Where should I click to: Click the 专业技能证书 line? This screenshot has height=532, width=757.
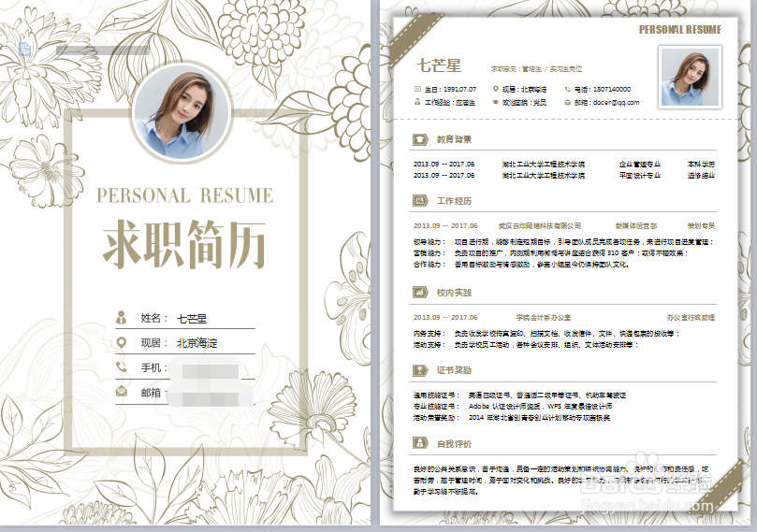(x=513, y=406)
